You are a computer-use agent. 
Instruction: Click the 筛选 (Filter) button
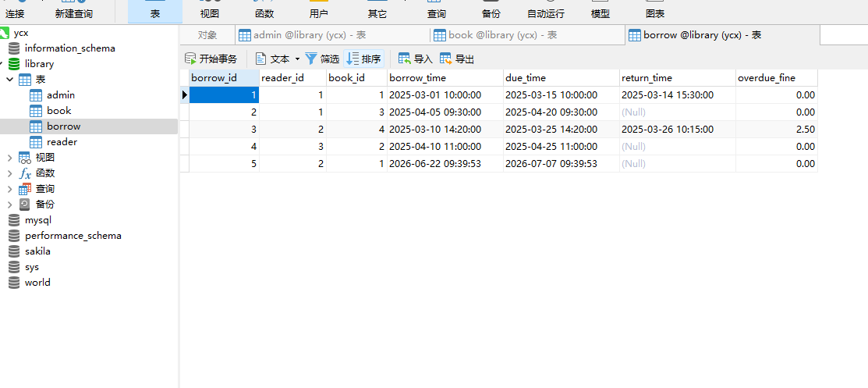pos(323,59)
